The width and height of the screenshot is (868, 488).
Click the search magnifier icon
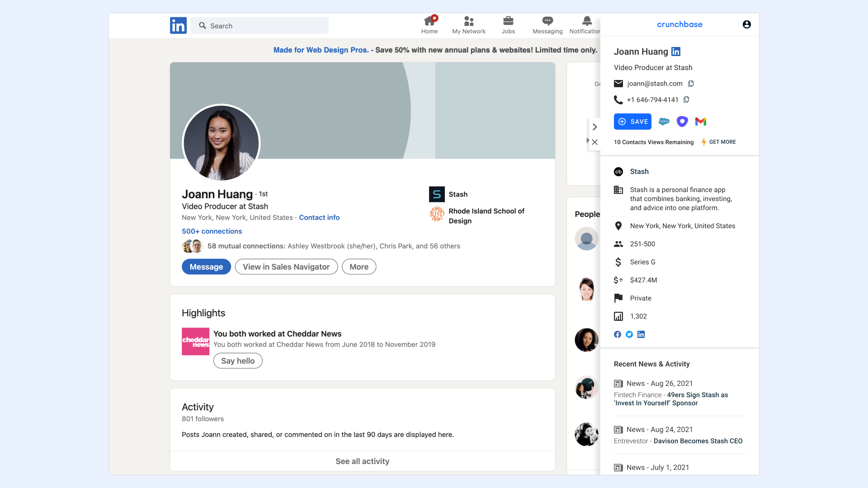(x=203, y=26)
